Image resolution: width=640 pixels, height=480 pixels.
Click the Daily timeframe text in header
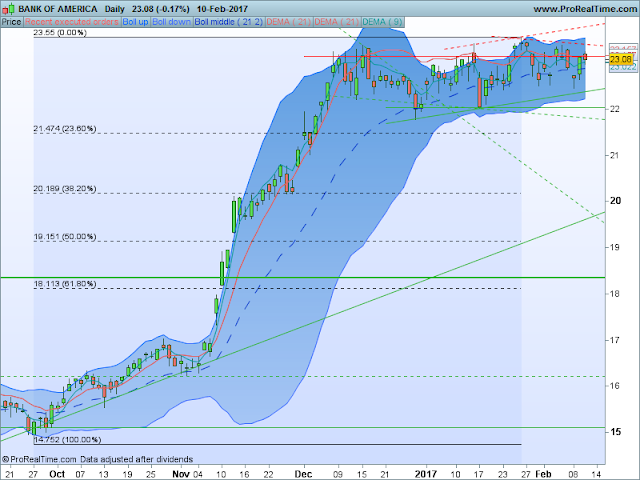(x=114, y=9)
